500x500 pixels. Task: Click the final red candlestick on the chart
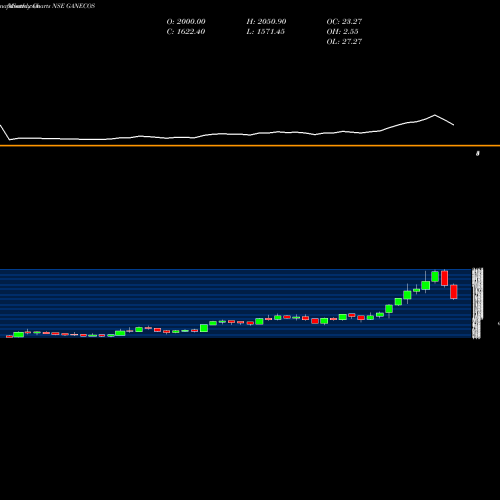pyautogui.click(x=454, y=292)
